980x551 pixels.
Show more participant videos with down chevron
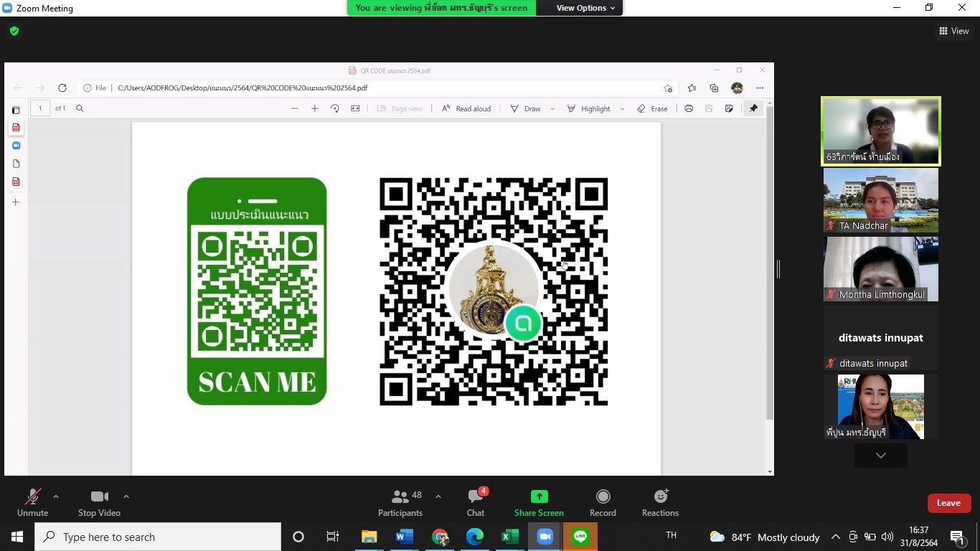pos(880,456)
